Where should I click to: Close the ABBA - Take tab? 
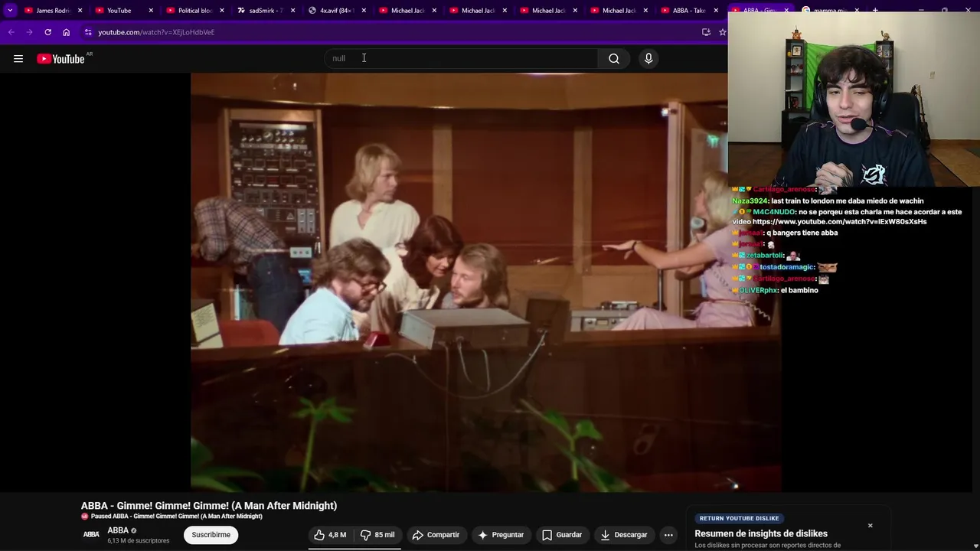pyautogui.click(x=716, y=11)
